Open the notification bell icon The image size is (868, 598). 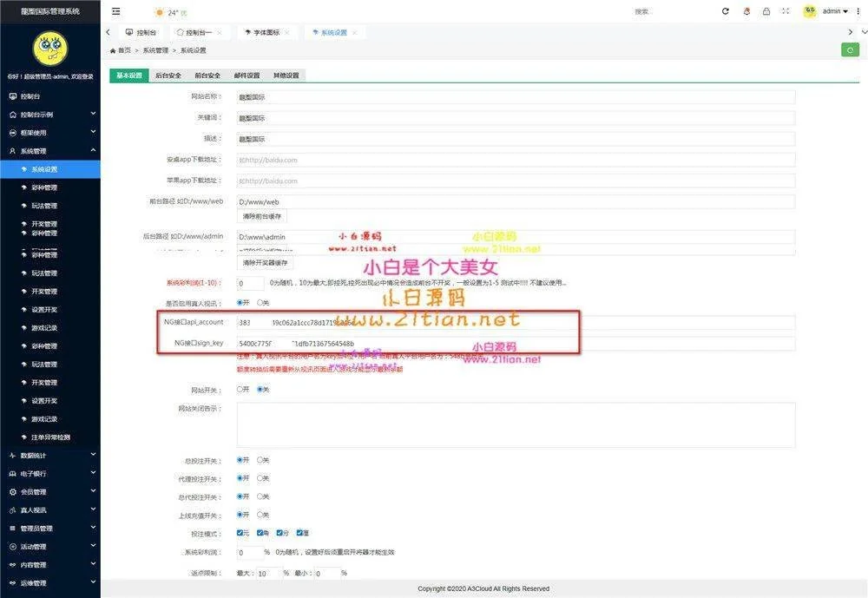(x=747, y=11)
